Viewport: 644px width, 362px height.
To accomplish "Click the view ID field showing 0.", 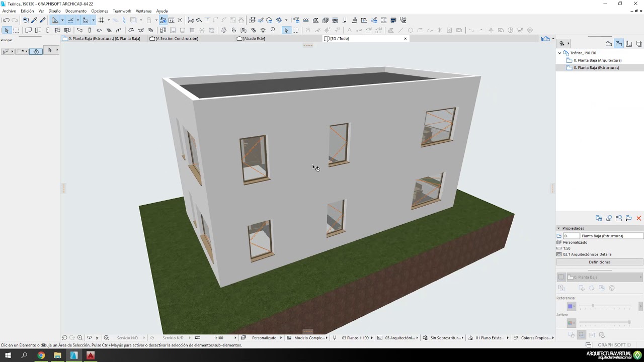I will [571, 236].
